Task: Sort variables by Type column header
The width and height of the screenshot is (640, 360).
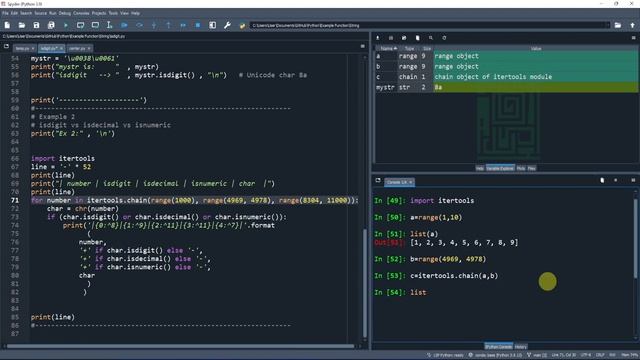Action: click(409, 49)
